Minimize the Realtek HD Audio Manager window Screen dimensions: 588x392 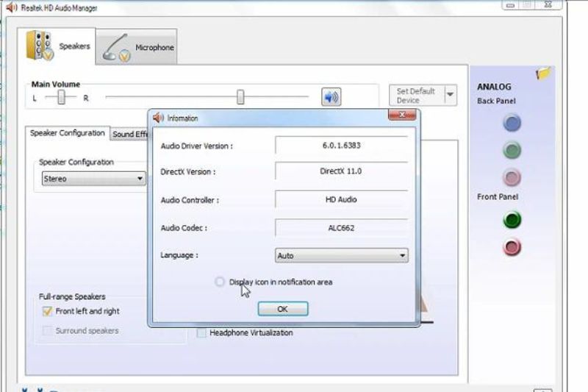click(510, 5)
